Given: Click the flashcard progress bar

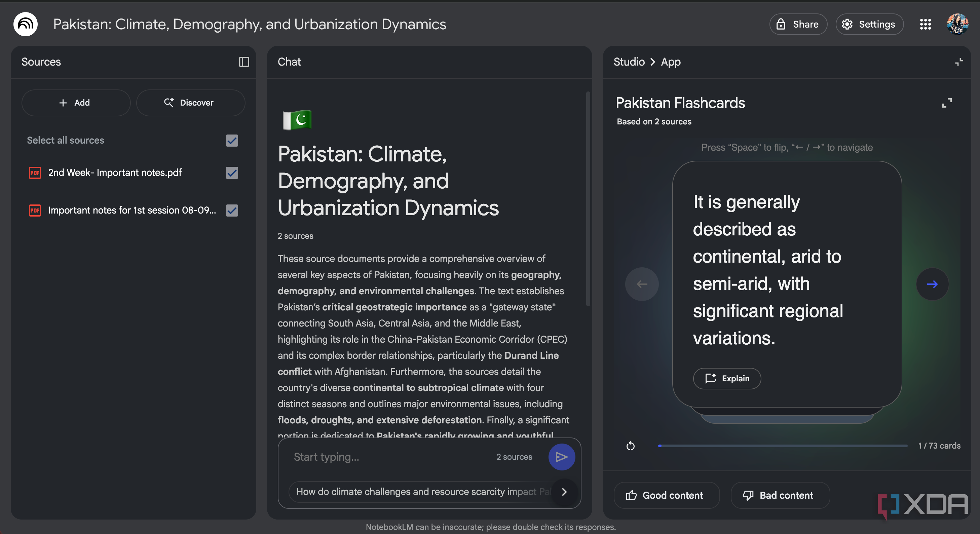Looking at the screenshot, I should tap(783, 446).
